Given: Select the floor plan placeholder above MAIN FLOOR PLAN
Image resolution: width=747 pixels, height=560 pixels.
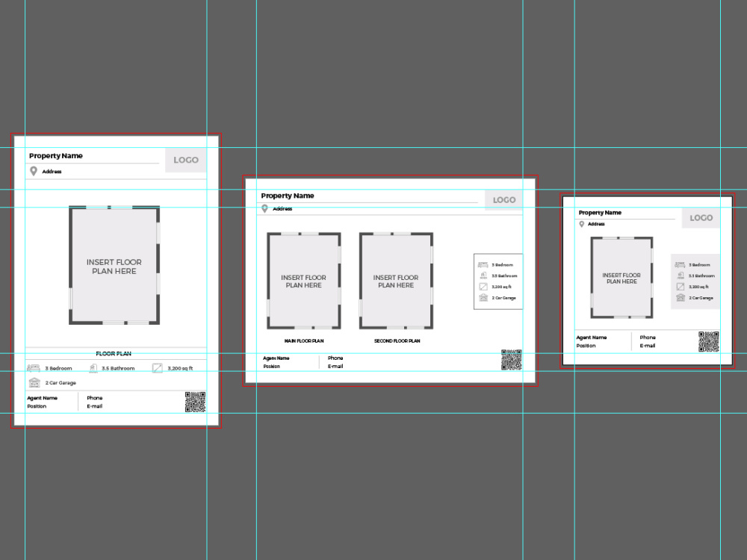Looking at the screenshot, I should [304, 281].
